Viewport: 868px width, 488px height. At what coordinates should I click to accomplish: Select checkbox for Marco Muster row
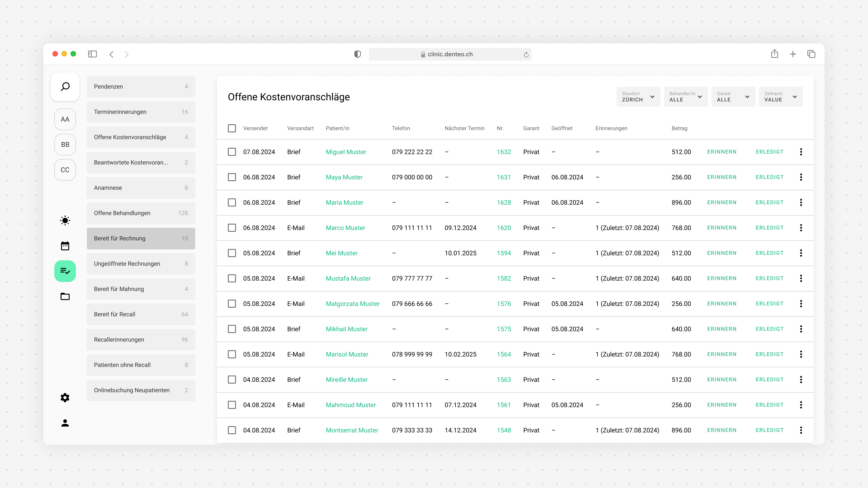(232, 228)
